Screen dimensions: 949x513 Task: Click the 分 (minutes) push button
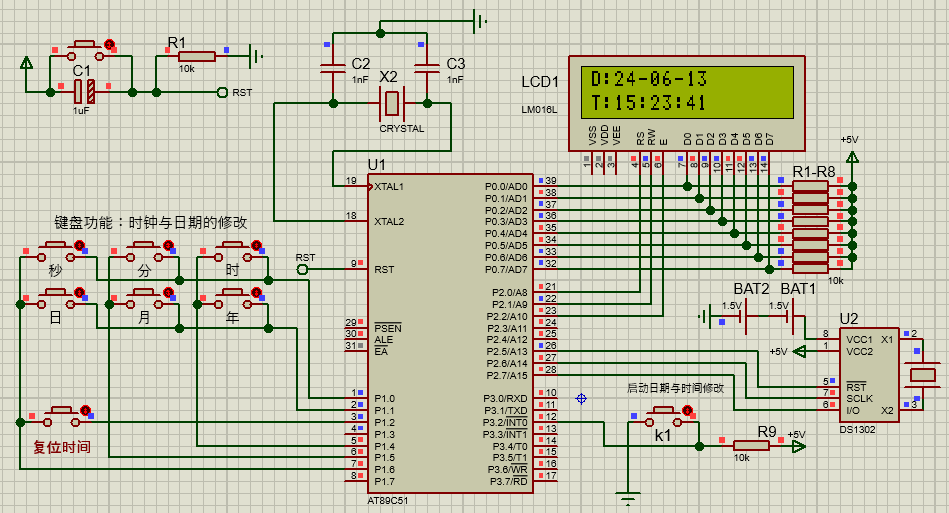tap(143, 252)
